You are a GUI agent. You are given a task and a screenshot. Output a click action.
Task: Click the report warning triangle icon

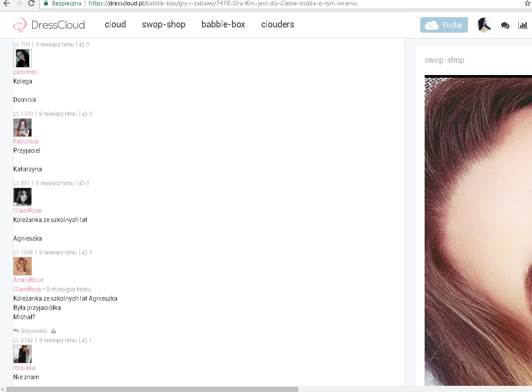tap(53, 331)
